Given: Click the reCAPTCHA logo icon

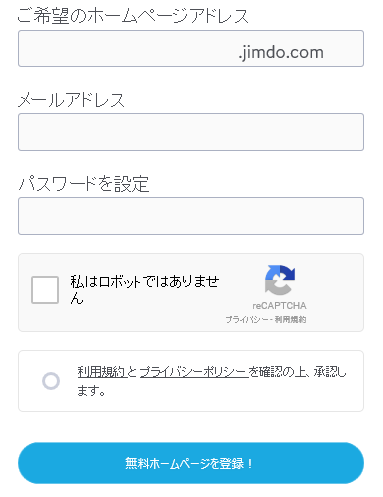Looking at the screenshot, I should click(280, 280).
